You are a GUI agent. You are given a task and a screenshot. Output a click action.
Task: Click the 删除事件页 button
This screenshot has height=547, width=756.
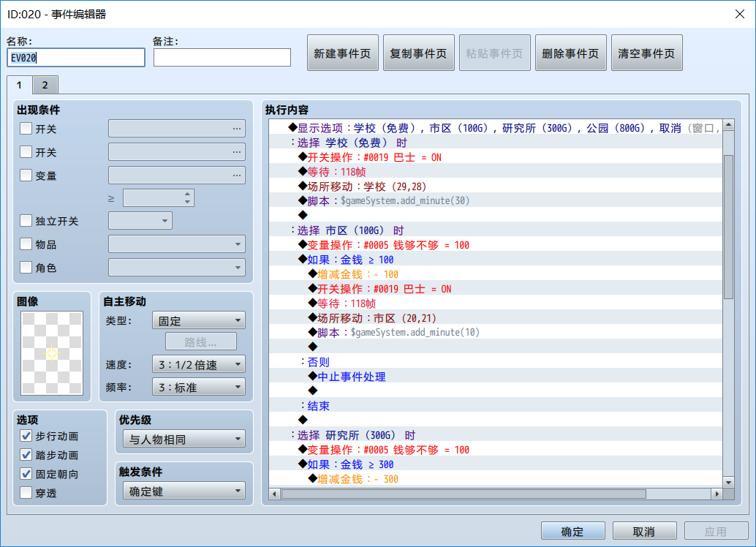pyautogui.click(x=571, y=53)
